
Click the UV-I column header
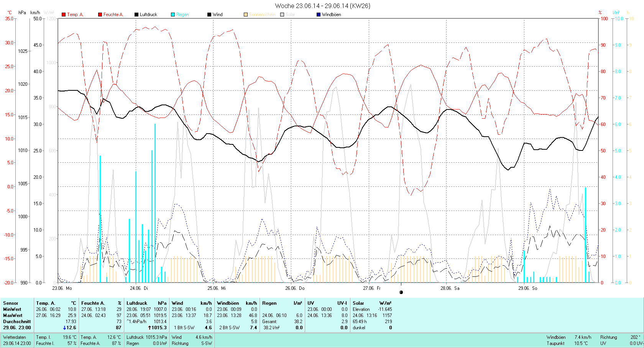[342, 303]
